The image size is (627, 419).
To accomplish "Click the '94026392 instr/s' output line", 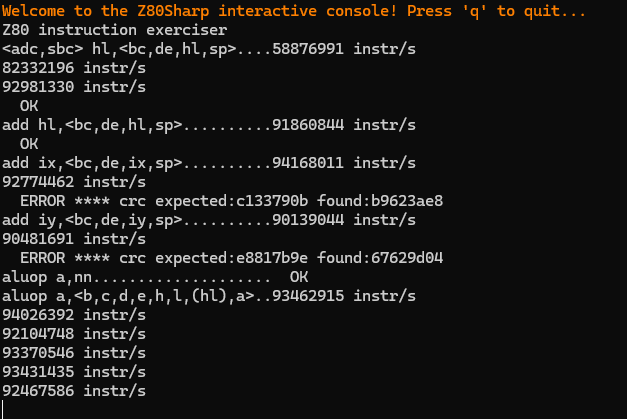I will pyautogui.click(x=74, y=315).
